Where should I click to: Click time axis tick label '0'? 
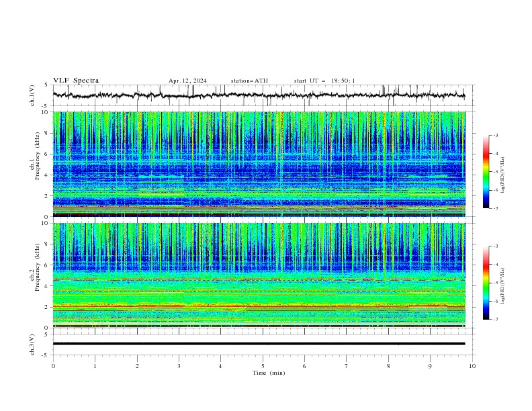click(x=53, y=366)
